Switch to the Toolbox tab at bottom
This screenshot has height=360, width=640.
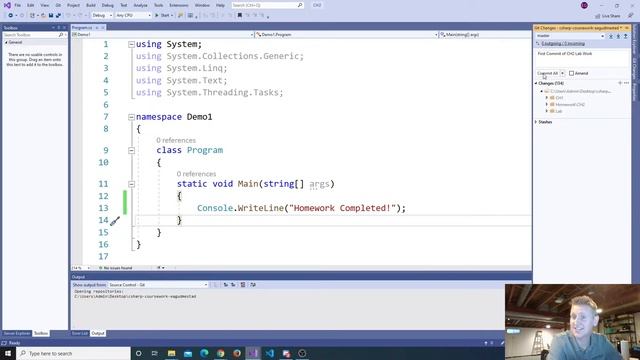[41, 333]
